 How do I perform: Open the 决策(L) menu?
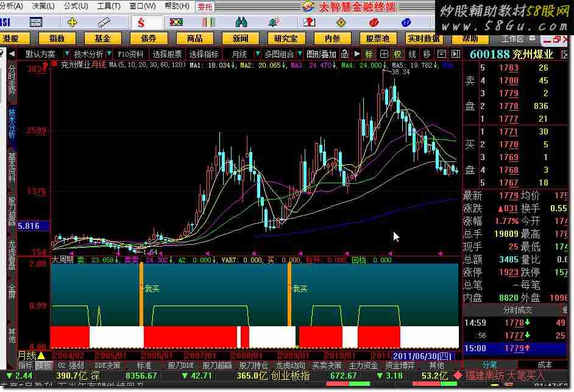click(x=43, y=6)
